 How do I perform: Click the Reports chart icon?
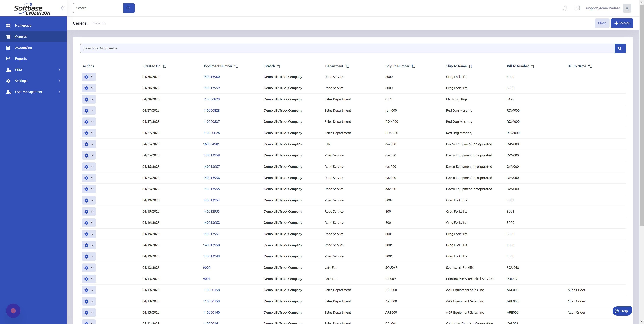tap(9, 58)
